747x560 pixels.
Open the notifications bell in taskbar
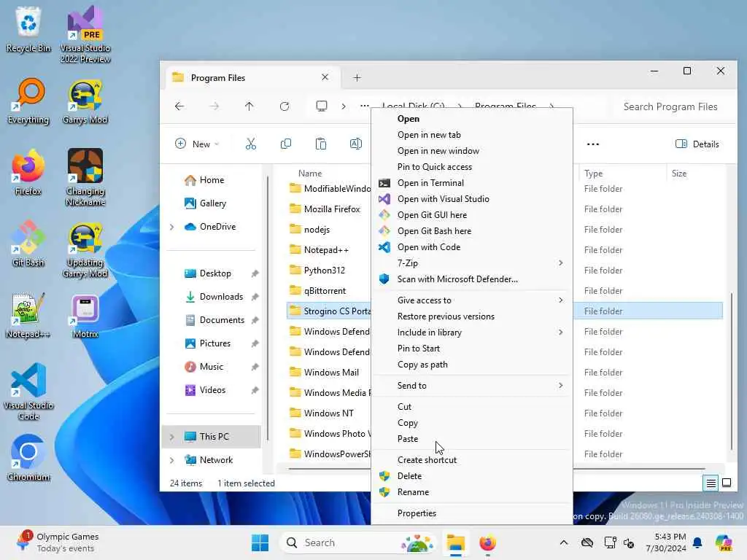click(x=697, y=542)
